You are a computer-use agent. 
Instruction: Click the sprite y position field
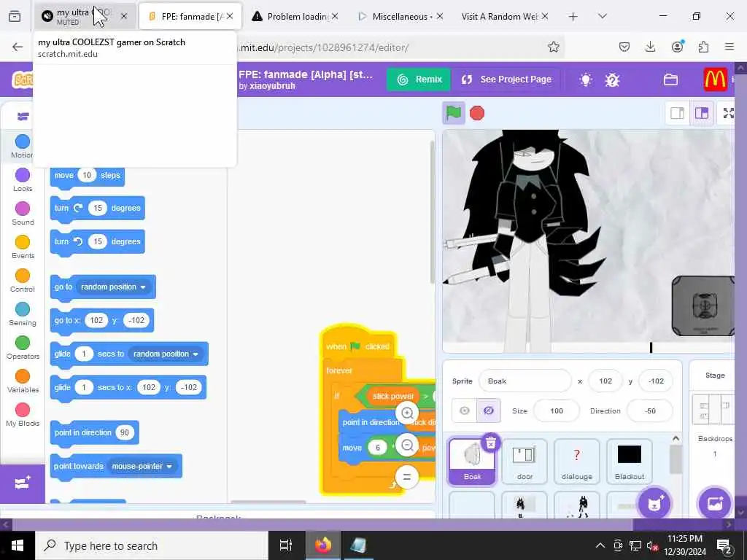(656, 381)
